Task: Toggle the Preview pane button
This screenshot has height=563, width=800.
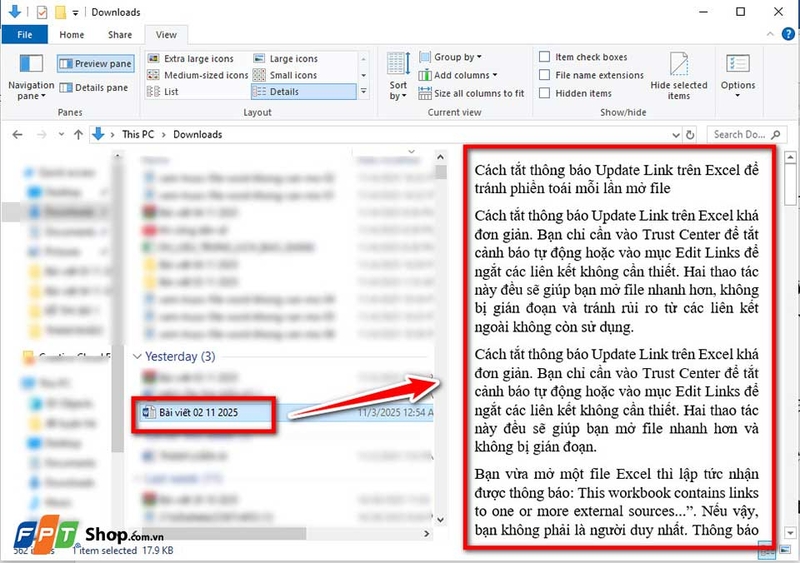Action: click(x=95, y=63)
